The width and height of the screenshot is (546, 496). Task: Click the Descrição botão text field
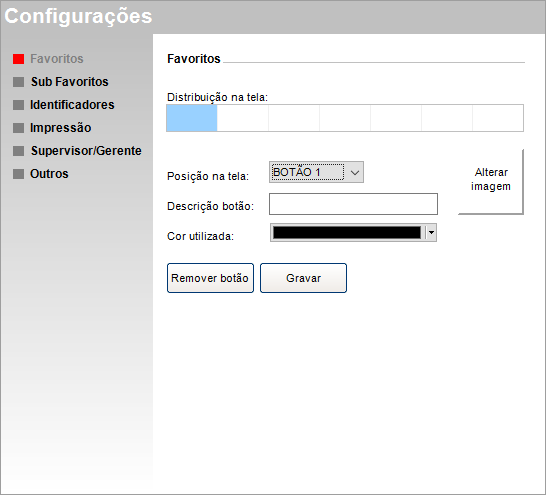[353, 204]
